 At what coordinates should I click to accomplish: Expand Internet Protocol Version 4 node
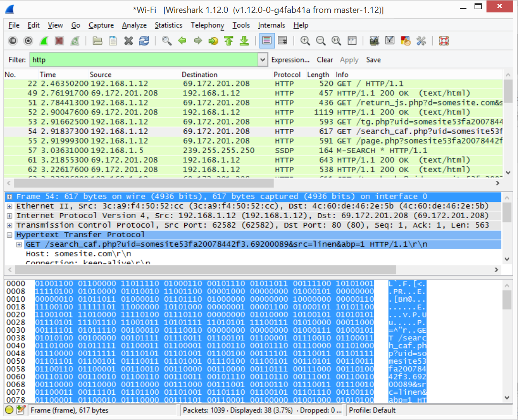click(10, 216)
